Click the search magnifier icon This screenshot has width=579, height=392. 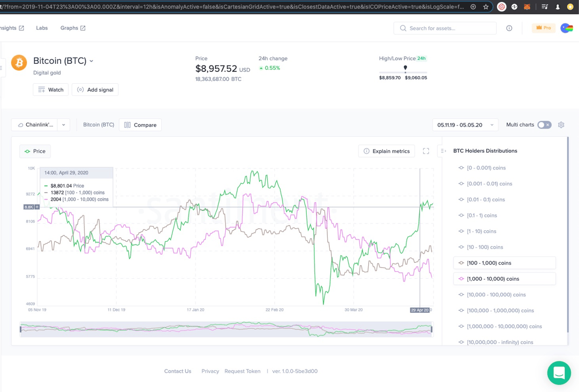pos(403,28)
